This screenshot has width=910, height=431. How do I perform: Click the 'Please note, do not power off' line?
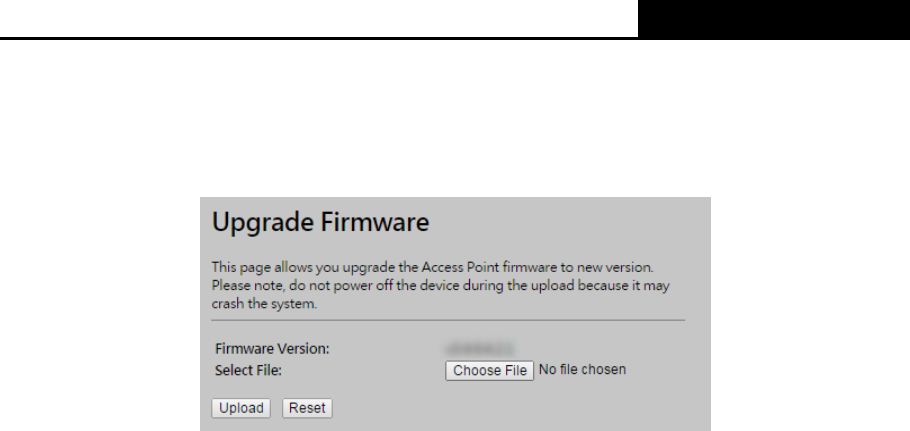(440, 285)
